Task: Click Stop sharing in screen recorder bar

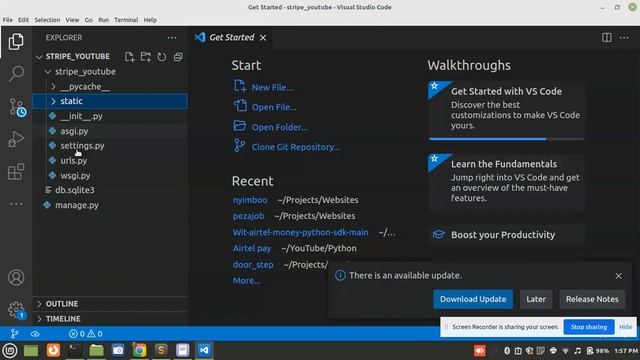Action: (589, 327)
